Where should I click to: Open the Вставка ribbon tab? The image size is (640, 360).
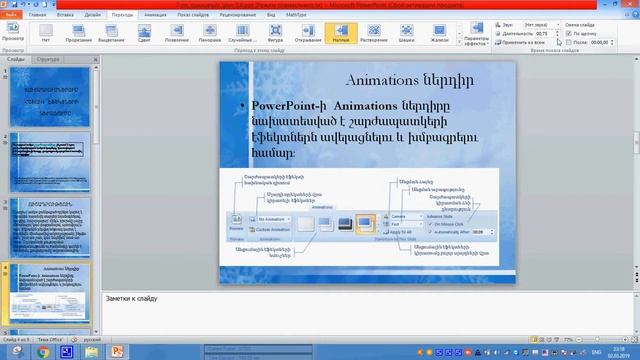pyautogui.click(x=65, y=15)
